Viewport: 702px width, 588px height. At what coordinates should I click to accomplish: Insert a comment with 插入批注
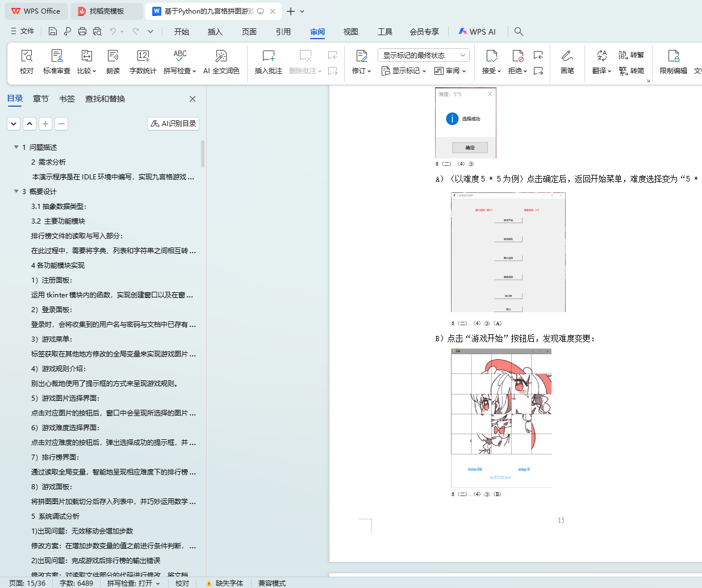[269, 62]
